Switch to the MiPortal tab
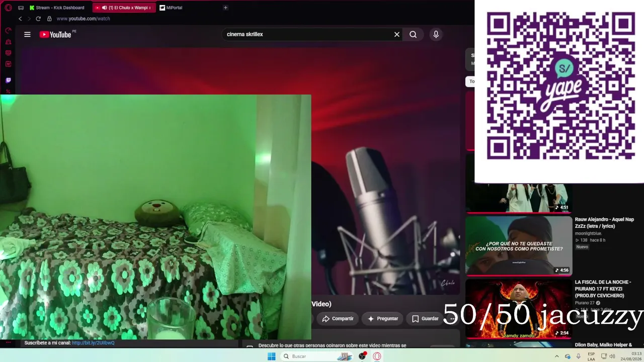The height and width of the screenshot is (362, 644). (171, 8)
